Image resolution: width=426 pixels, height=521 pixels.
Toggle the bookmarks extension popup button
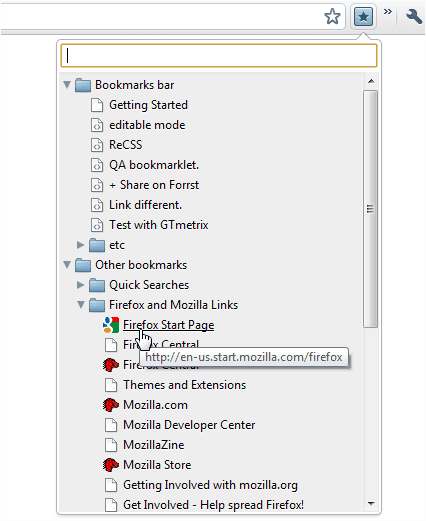[363, 16]
